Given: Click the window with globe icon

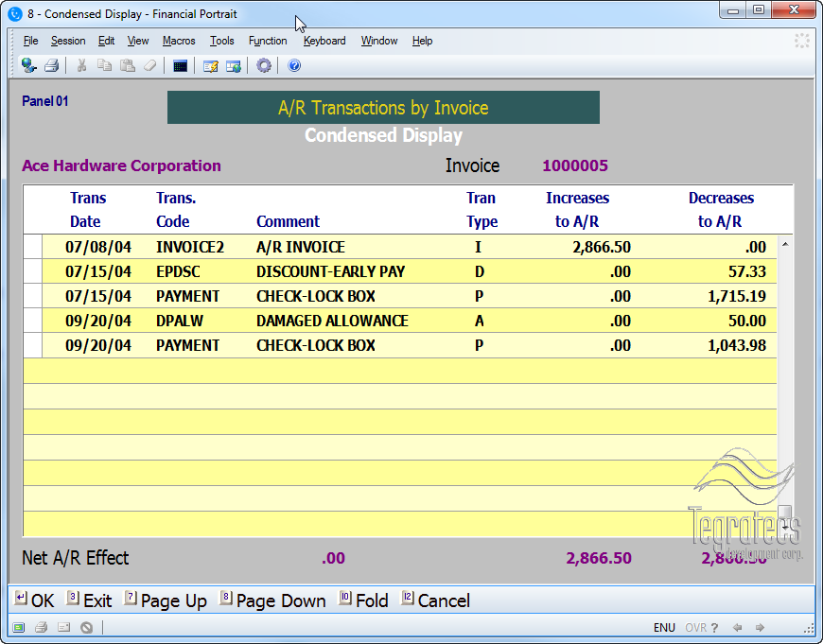Looking at the screenshot, I should [x=233, y=66].
